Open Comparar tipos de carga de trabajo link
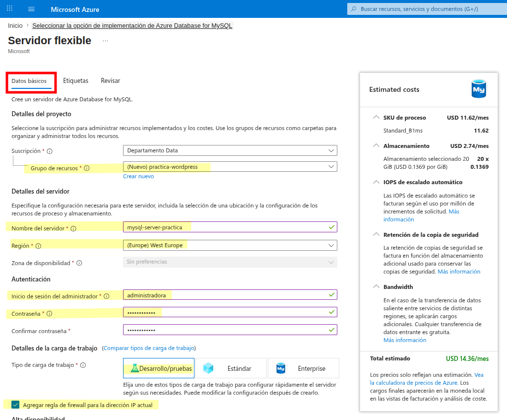 149,348
